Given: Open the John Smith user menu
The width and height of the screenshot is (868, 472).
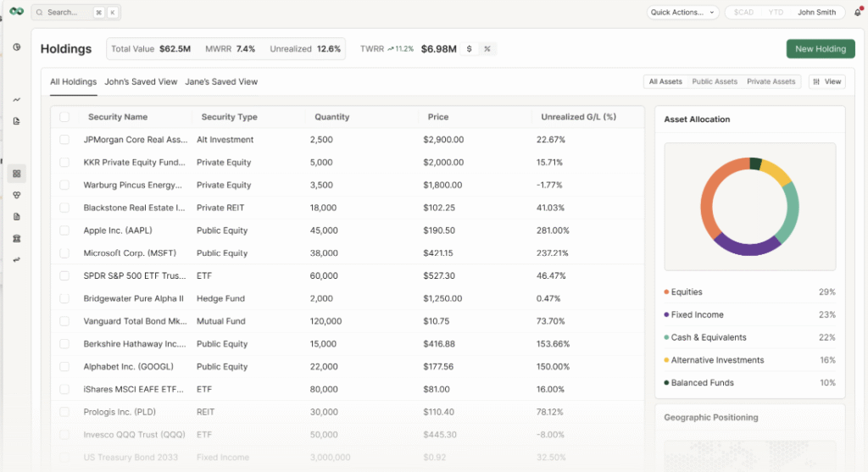Looking at the screenshot, I should pyautogui.click(x=816, y=12).
